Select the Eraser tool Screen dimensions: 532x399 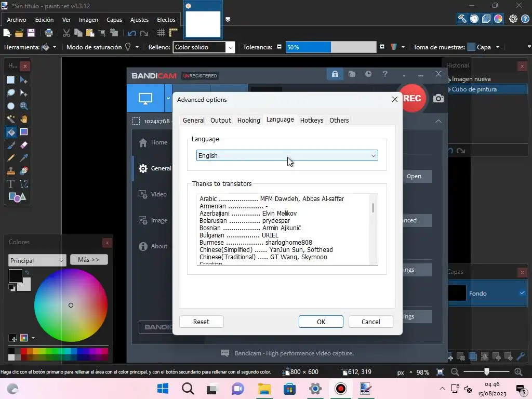[x=23, y=145]
